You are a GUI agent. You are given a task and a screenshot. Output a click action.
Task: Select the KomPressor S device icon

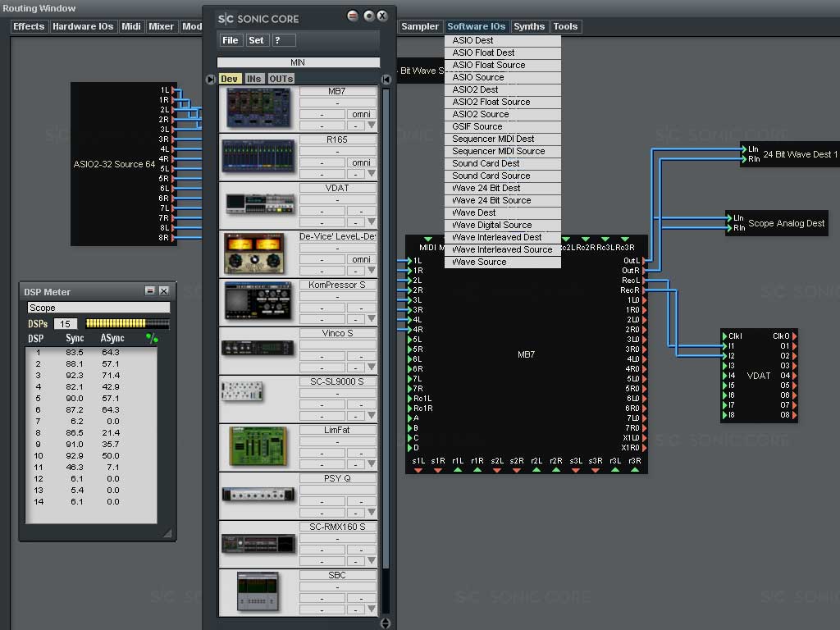tap(258, 301)
